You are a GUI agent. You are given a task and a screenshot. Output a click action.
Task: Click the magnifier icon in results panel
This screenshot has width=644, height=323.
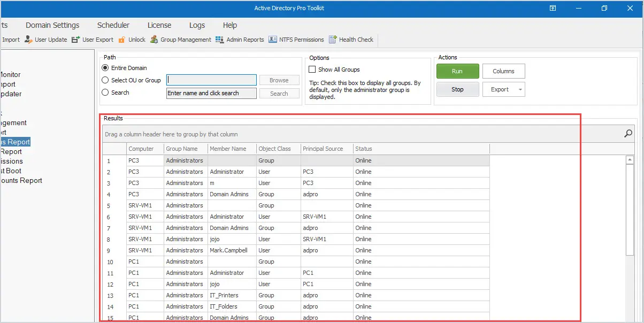(628, 134)
